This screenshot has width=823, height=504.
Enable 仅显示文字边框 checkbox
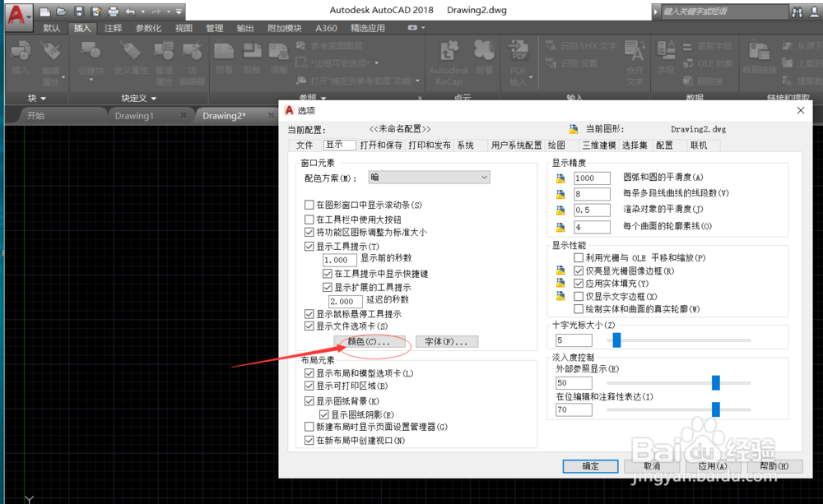579,296
